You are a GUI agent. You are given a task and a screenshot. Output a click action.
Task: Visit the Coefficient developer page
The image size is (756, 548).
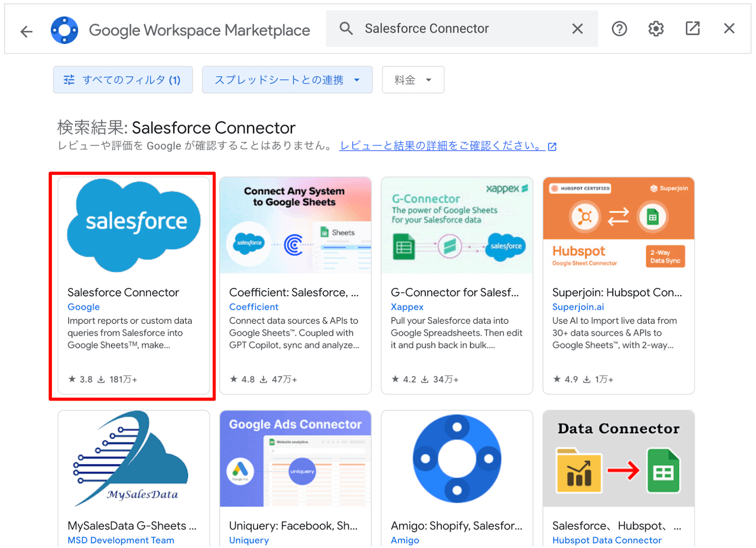click(x=253, y=307)
